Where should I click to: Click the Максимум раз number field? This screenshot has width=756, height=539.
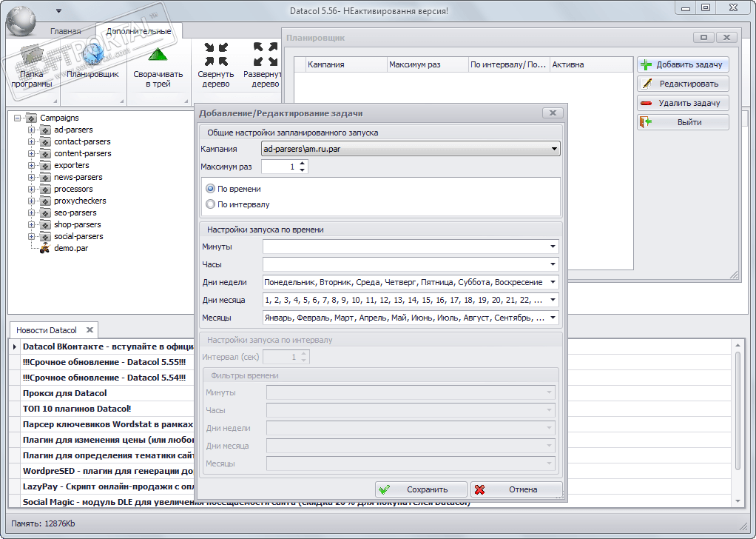pyautogui.click(x=280, y=167)
